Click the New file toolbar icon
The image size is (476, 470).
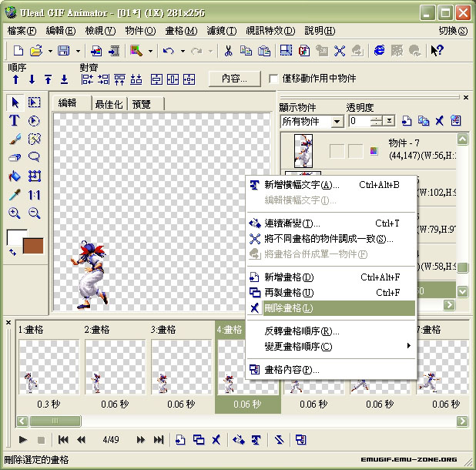click(18, 50)
